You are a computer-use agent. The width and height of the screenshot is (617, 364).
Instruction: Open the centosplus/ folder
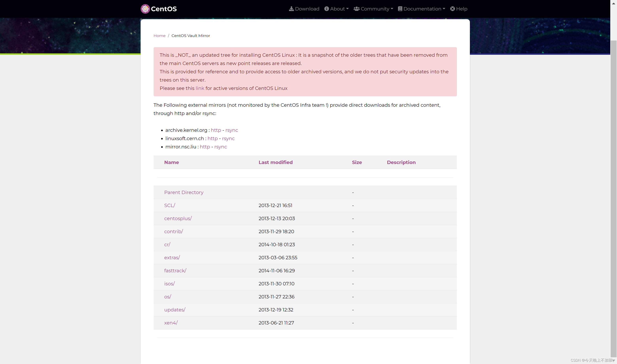[178, 219]
